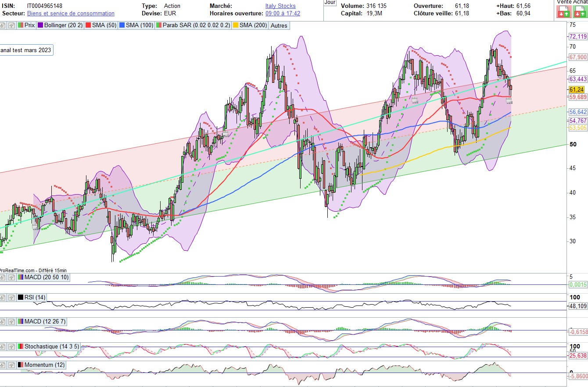Click the move-down arrow on the MACD (12 26 7) panel
Viewport: 588px width, 387px height.
click(3, 321)
